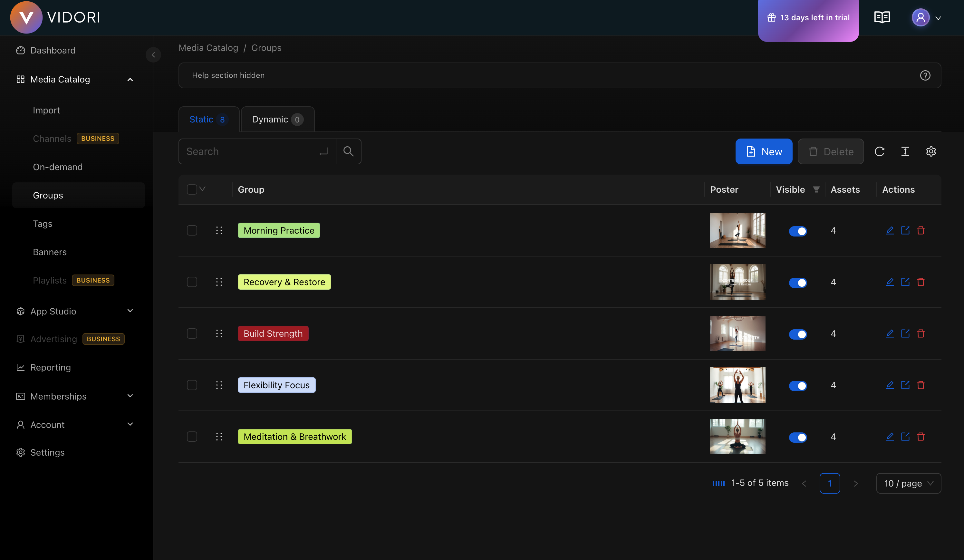Disable visibility for Meditation & Breathwork

tap(798, 437)
